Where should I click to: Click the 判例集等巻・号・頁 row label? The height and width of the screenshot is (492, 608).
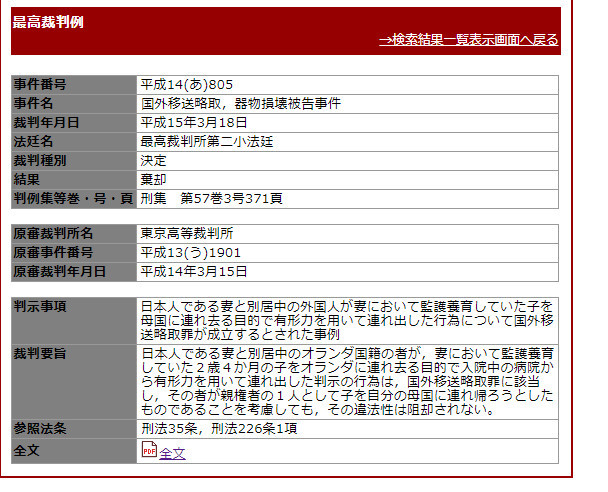pos(74,199)
